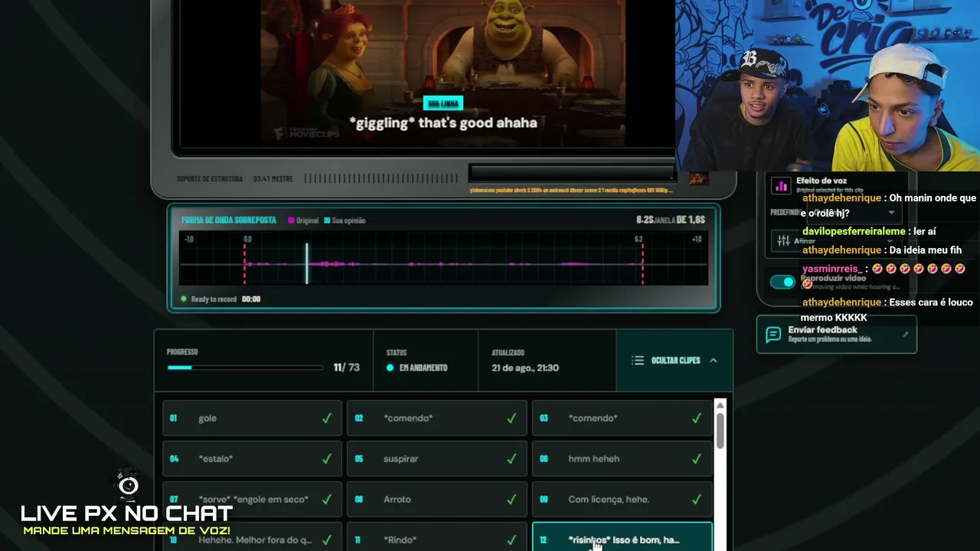
Task: Click the checkmark on clip 05 suspirar
Action: click(511, 459)
